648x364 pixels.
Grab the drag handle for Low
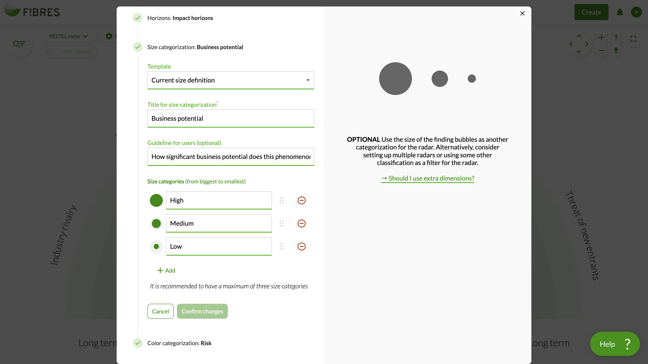point(281,247)
